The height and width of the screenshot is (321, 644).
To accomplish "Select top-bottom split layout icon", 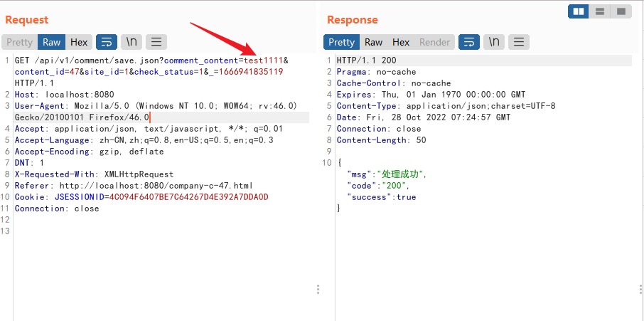I will click(x=600, y=11).
